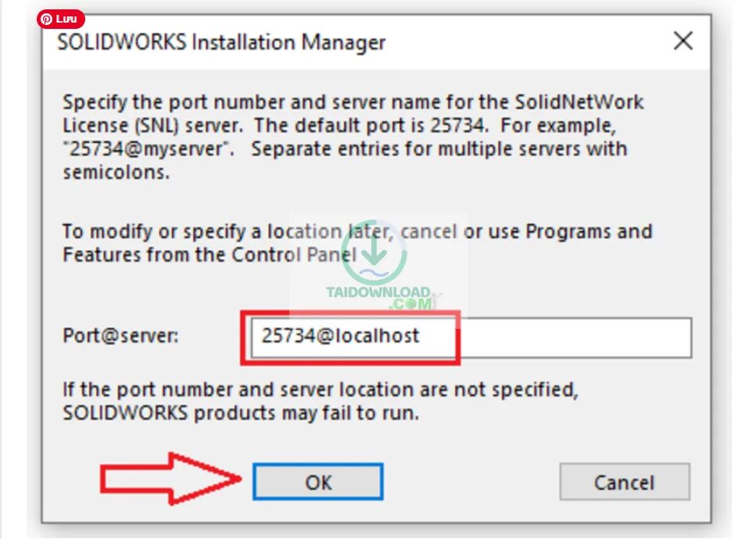Cancel the license server configuration
Screen dimensions: 756x539
click(x=624, y=482)
